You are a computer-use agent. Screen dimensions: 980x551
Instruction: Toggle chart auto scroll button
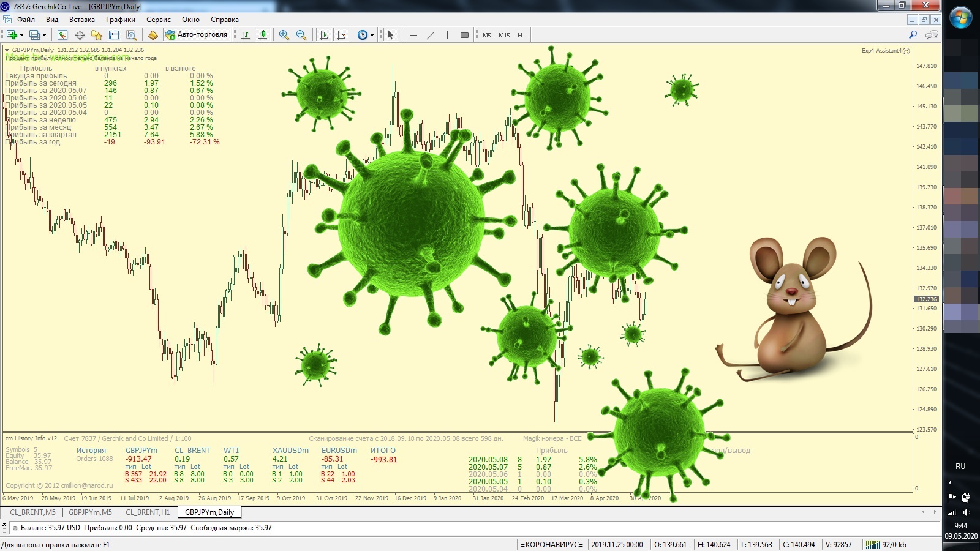click(x=324, y=35)
